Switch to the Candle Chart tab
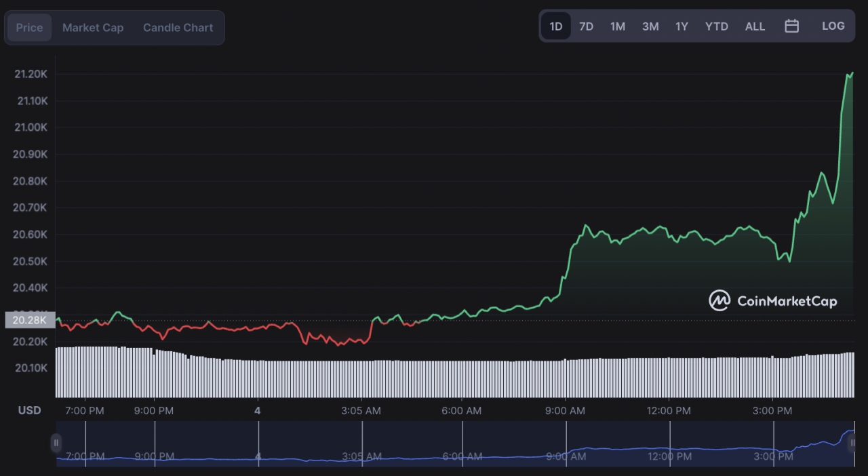The image size is (868, 476). 178,27
